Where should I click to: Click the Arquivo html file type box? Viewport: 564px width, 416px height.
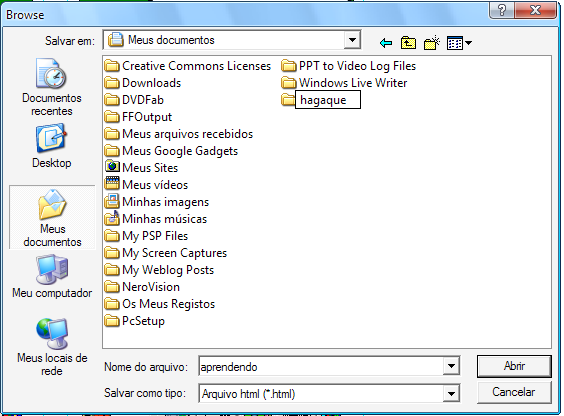(x=321, y=394)
